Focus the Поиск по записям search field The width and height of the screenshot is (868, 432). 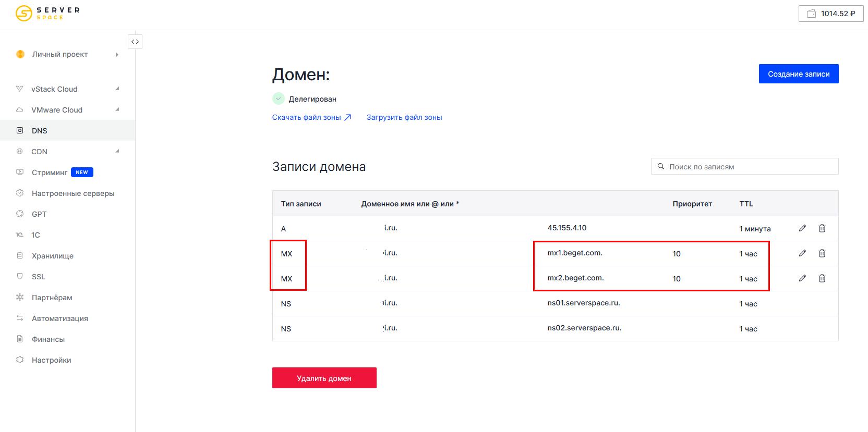[746, 167]
